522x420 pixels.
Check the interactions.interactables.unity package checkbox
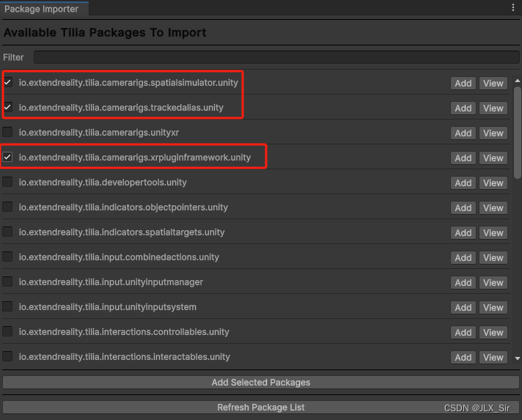click(x=7, y=356)
